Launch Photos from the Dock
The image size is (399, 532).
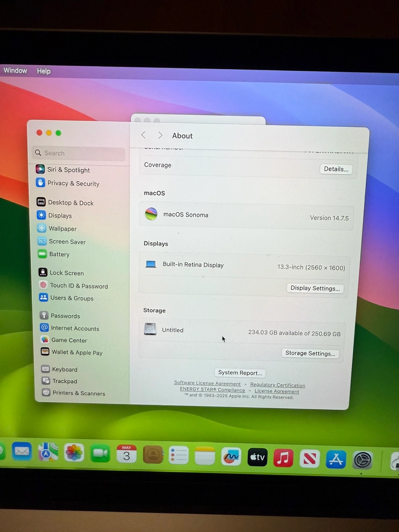(74, 453)
